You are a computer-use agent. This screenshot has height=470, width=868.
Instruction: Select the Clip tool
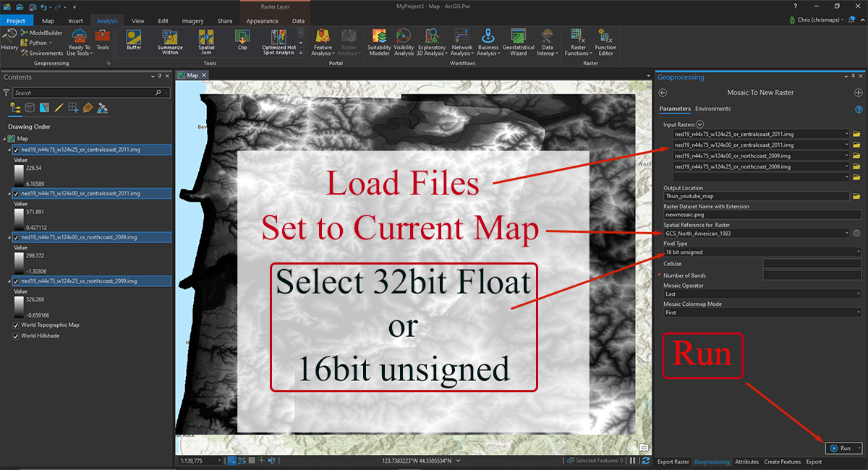coord(242,40)
